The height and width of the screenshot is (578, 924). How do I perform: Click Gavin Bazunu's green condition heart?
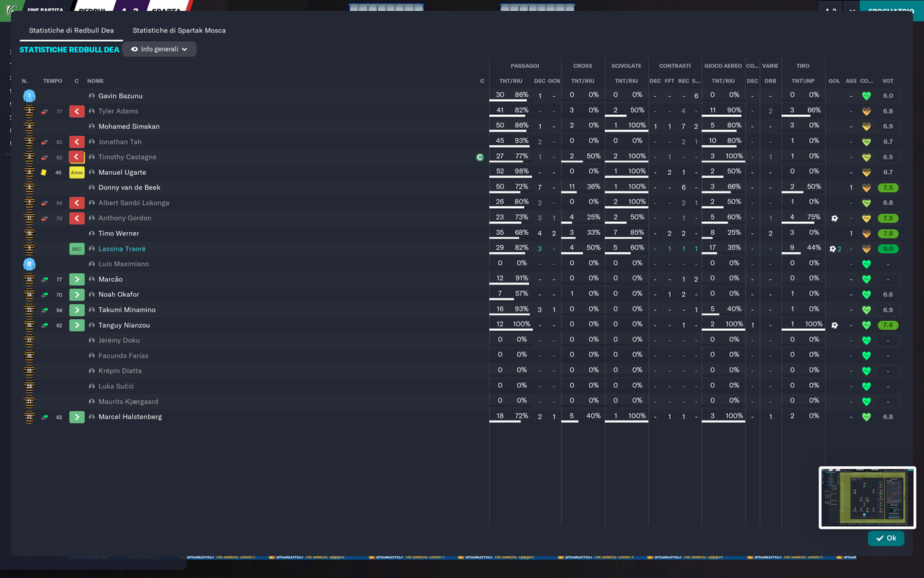pos(866,96)
